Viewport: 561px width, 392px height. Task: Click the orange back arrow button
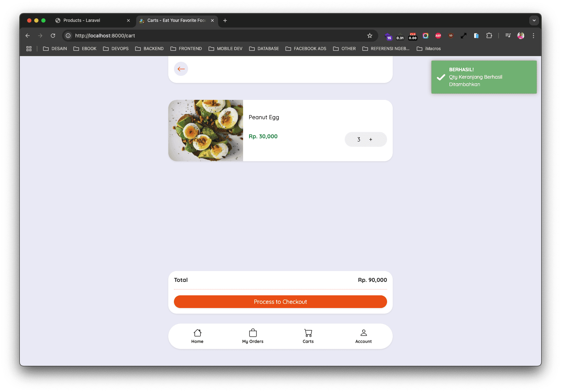pos(181,69)
